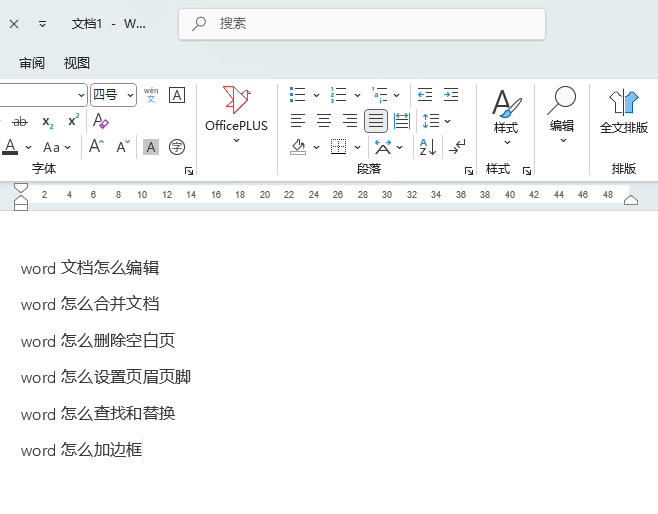Increase font size
Image resolution: width=658 pixels, height=514 pixels.
(x=96, y=146)
